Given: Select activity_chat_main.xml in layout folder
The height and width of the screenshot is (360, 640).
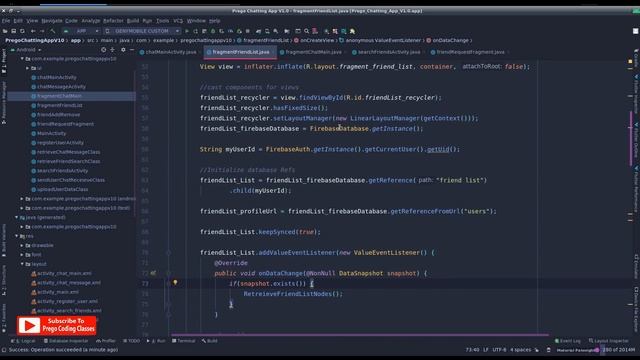Looking at the screenshot, I should (64, 273).
